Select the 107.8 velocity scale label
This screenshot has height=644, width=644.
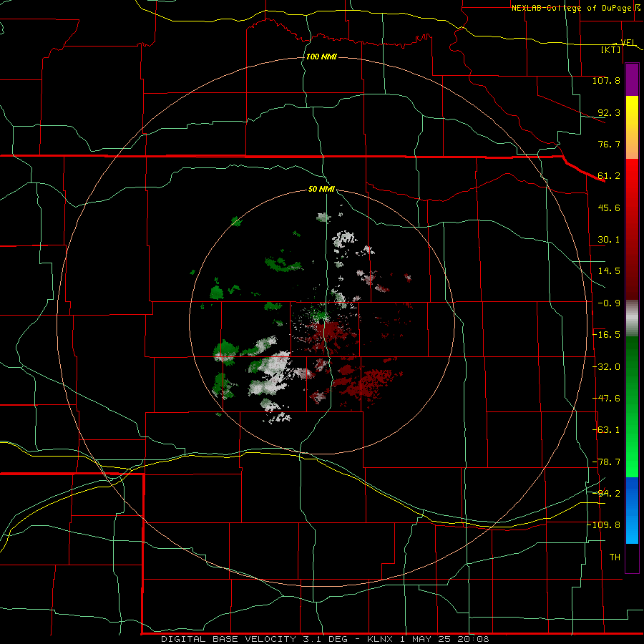[x=606, y=80]
